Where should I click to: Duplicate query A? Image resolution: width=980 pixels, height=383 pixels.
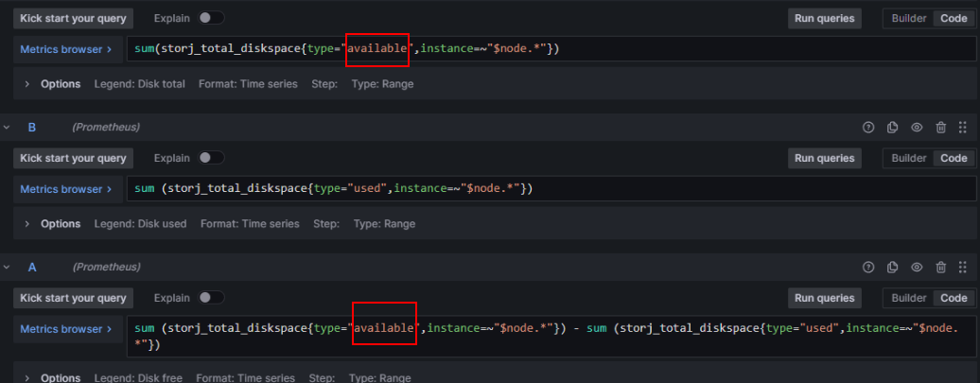point(892,268)
